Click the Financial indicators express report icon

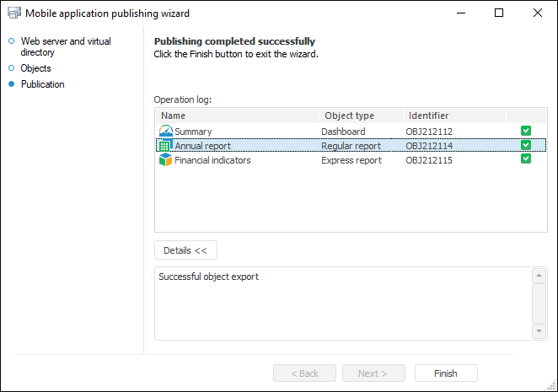coord(165,159)
